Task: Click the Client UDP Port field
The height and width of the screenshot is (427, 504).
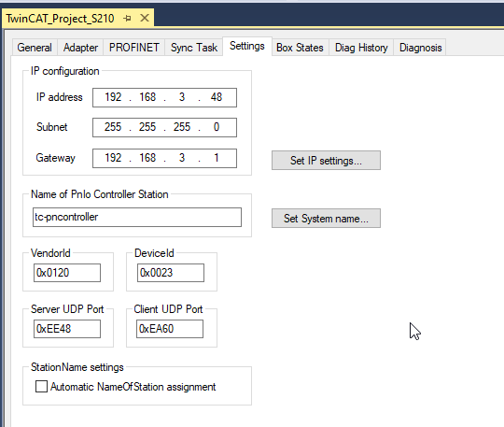Action: tap(170, 329)
